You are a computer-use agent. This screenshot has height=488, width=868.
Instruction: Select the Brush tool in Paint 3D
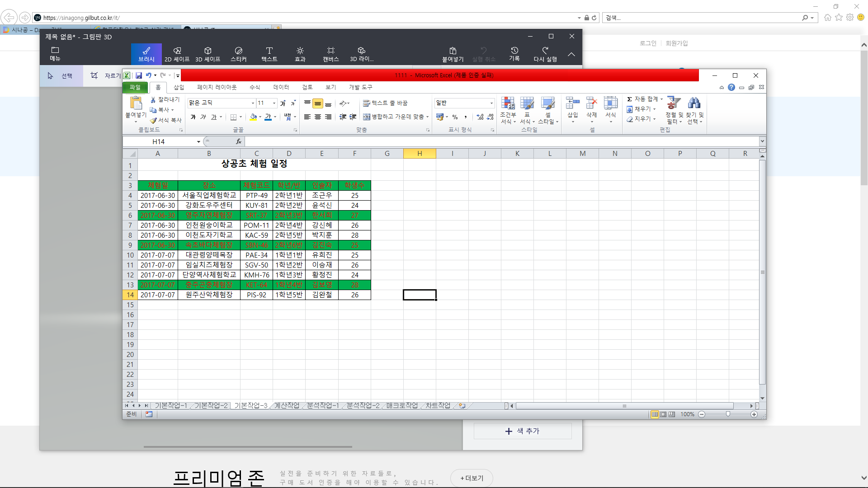coord(146,54)
